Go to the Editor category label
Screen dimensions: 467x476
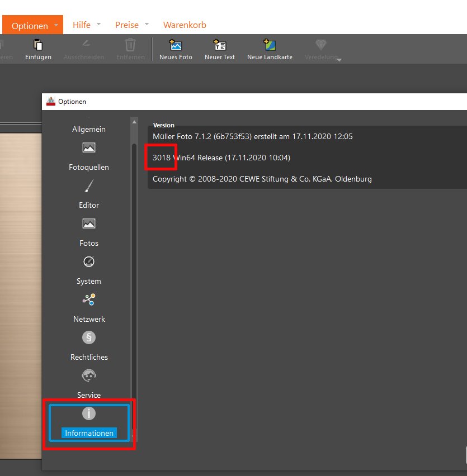89,205
